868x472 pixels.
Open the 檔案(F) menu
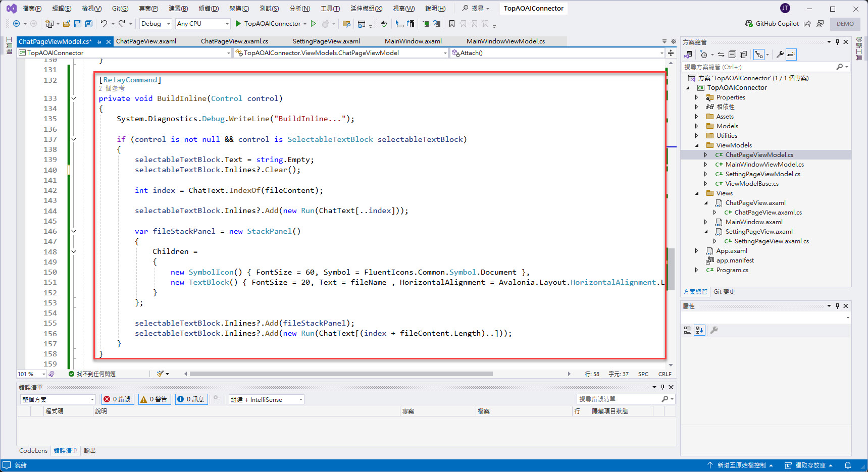[32, 9]
